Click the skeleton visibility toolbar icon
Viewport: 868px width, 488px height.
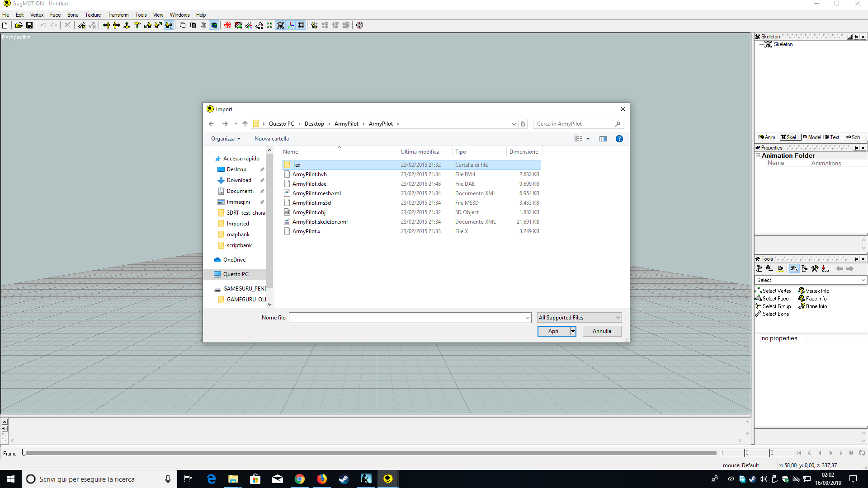280,25
